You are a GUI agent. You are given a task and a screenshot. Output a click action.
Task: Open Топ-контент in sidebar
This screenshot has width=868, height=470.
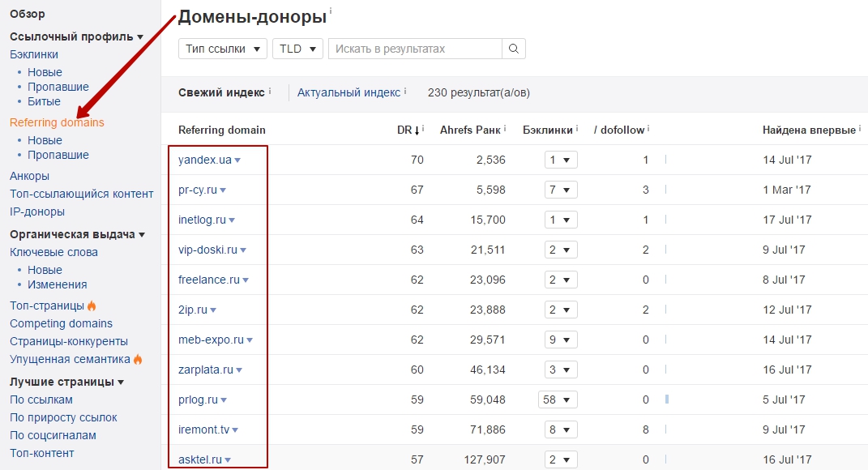[x=41, y=453]
